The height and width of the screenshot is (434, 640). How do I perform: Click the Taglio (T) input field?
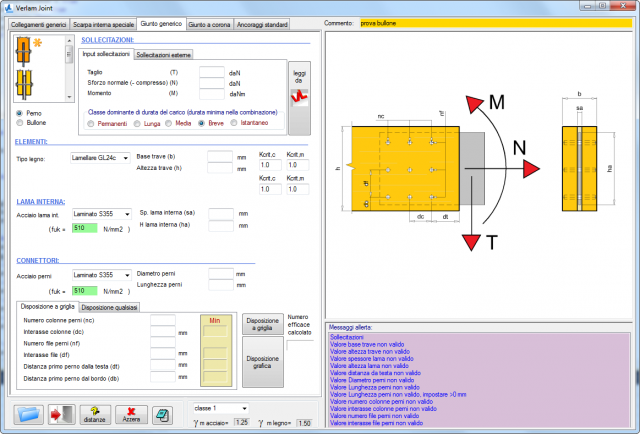(x=211, y=72)
